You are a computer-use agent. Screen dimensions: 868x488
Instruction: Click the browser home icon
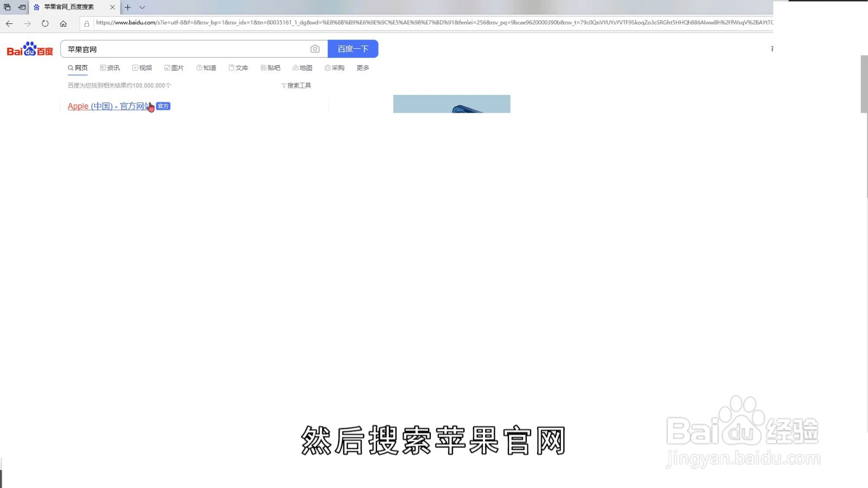coord(63,23)
